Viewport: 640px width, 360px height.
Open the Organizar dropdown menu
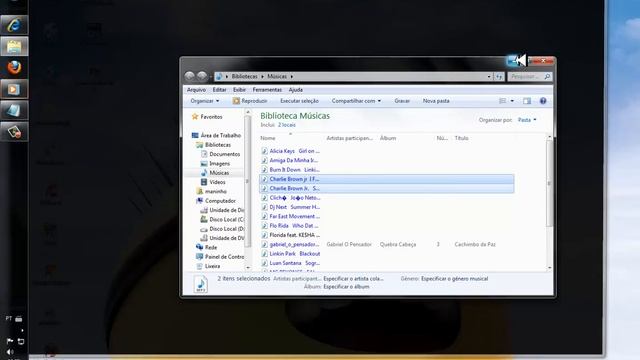(204, 101)
